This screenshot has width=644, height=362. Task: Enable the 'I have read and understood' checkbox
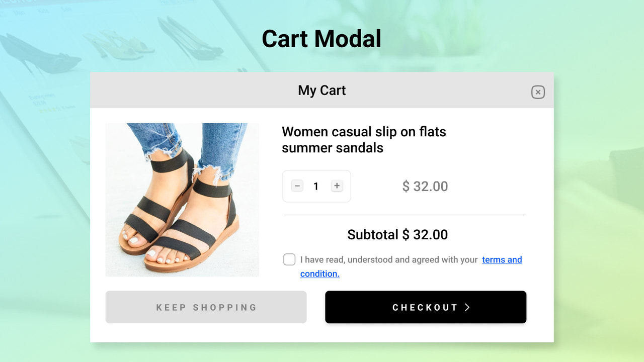click(x=289, y=259)
